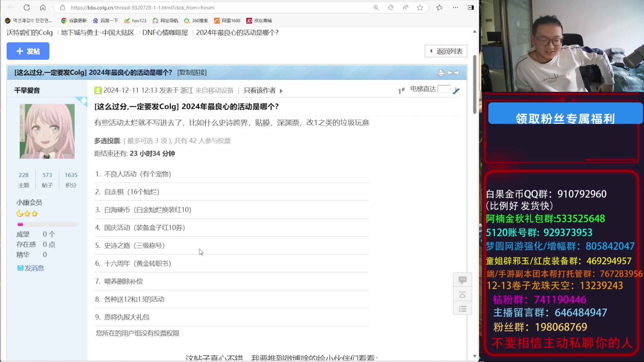This screenshot has width=644, height=362.
Task: Click scrollbar up arrow
Action: 475,32
